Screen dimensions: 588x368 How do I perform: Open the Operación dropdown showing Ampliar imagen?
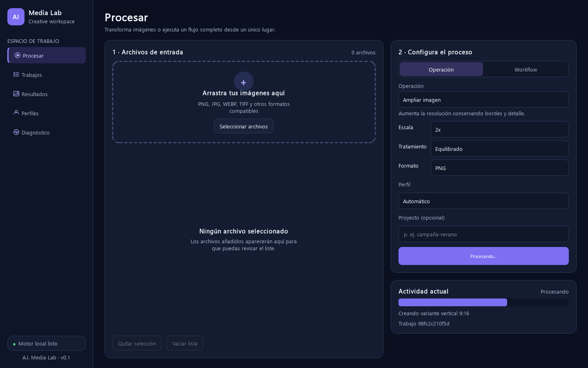[x=483, y=99]
